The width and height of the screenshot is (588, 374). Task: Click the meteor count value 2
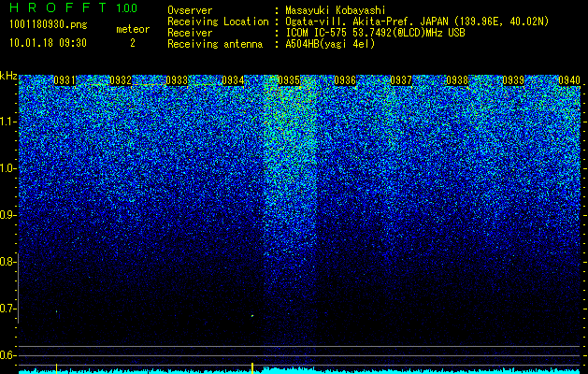click(x=133, y=43)
